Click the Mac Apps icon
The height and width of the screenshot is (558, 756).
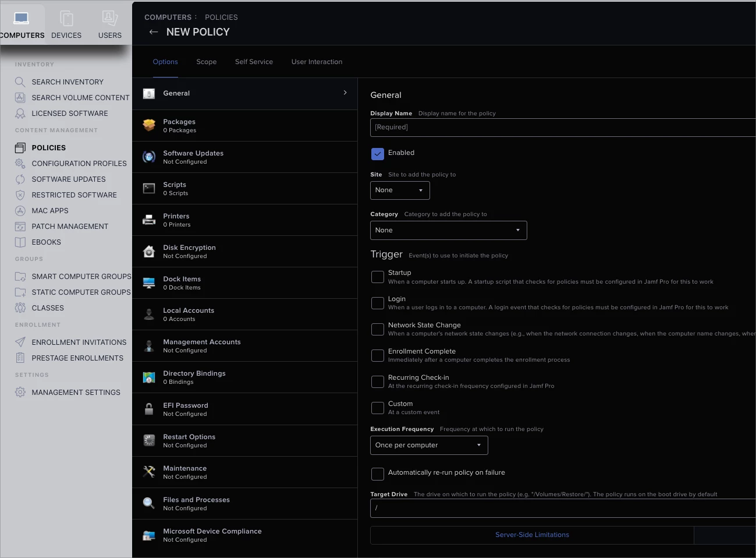[20, 211]
